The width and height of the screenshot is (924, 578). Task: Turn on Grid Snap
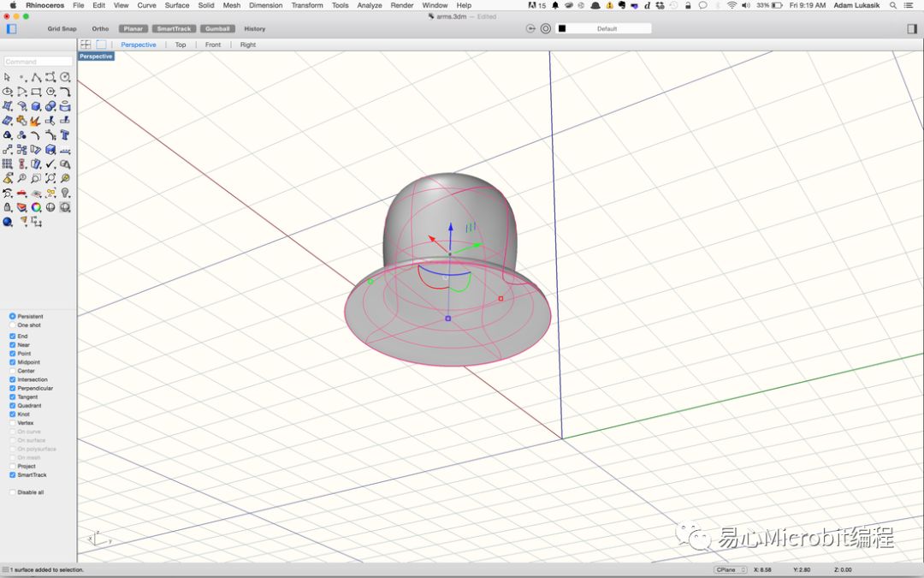coord(62,28)
